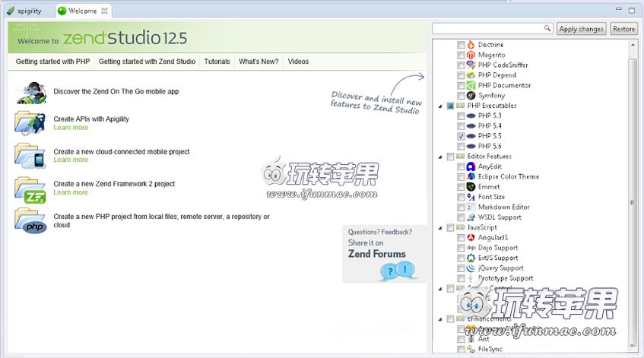Click the Font Size icon

(x=471, y=197)
